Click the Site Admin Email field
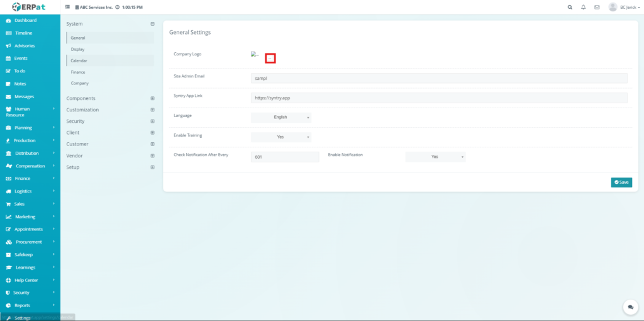This screenshot has height=321, width=644. tap(439, 78)
